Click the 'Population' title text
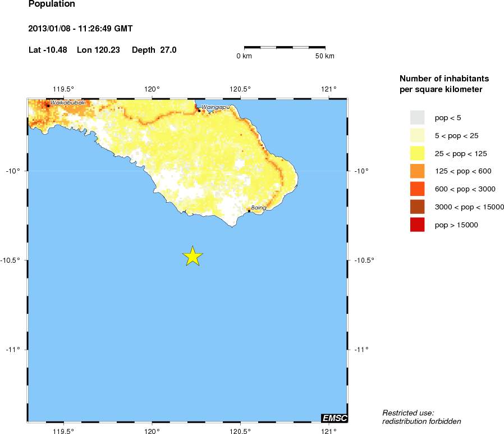The height and width of the screenshot is (434, 504). click(x=52, y=4)
